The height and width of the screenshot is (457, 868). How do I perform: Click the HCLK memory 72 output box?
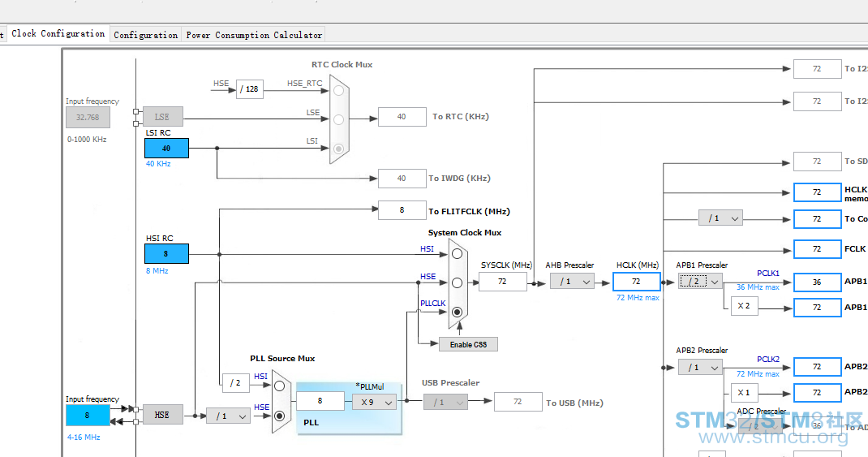point(817,192)
